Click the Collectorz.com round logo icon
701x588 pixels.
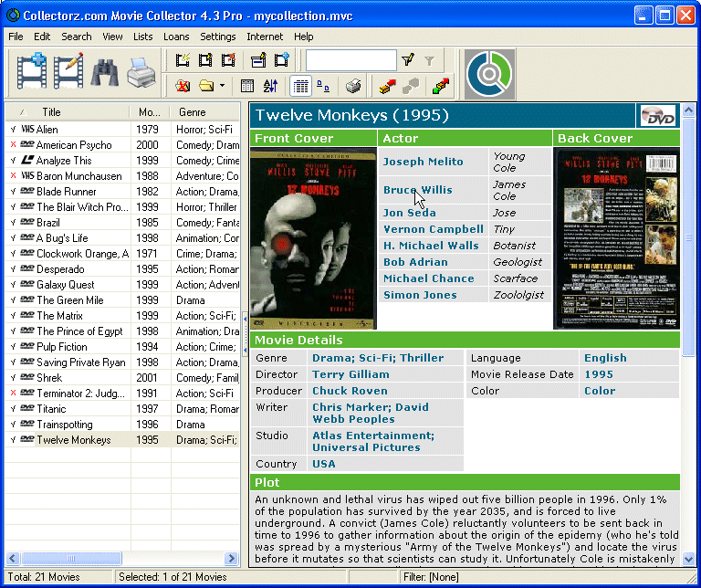coord(489,74)
